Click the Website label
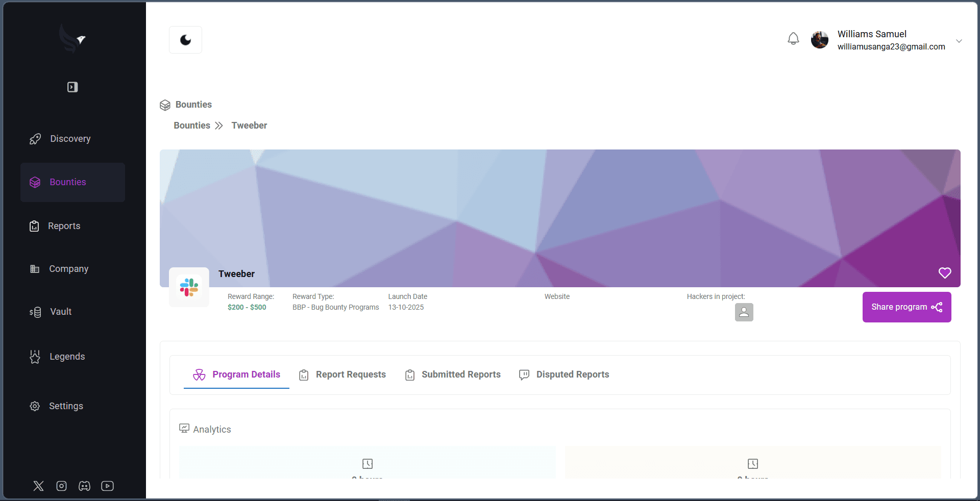Image resolution: width=980 pixels, height=501 pixels. 557,296
